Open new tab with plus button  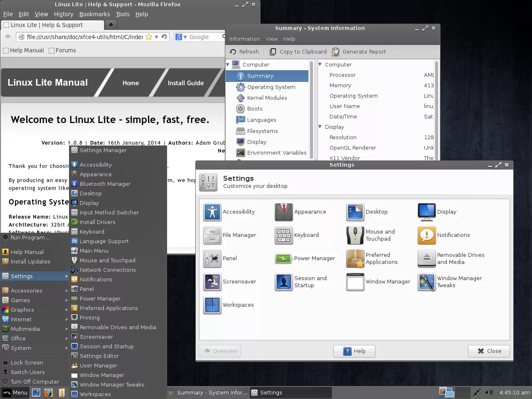click(111, 25)
